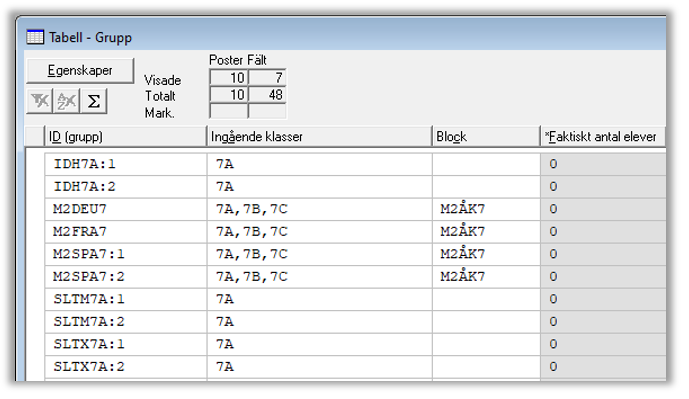The height and width of the screenshot is (399, 689).
Task: Click the classes cell for M2FRA7
Action: pyautogui.click(x=319, y=232)
